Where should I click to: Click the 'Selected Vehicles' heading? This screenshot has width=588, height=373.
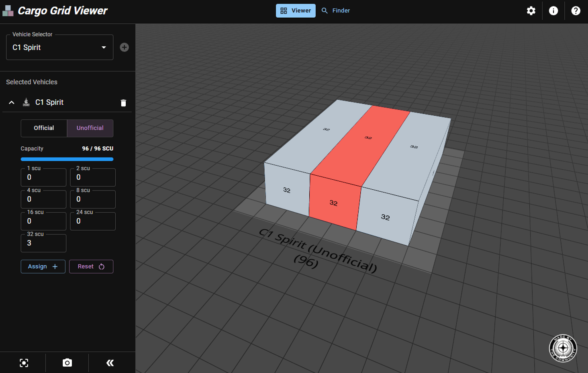pyautogui.click(x=32, y=82)
